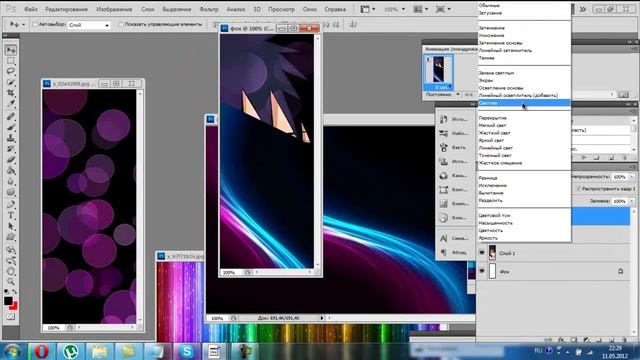The image size is (640, 360).
Task: Click the RU language indicator in tray
Action: (x=538, y=351)
